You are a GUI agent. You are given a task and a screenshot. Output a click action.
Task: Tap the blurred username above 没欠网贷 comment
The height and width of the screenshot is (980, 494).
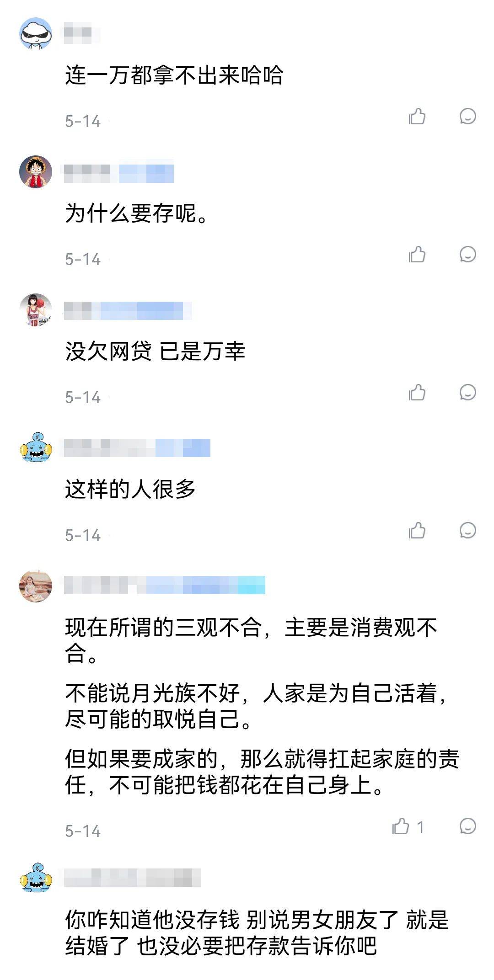(127, 311)
